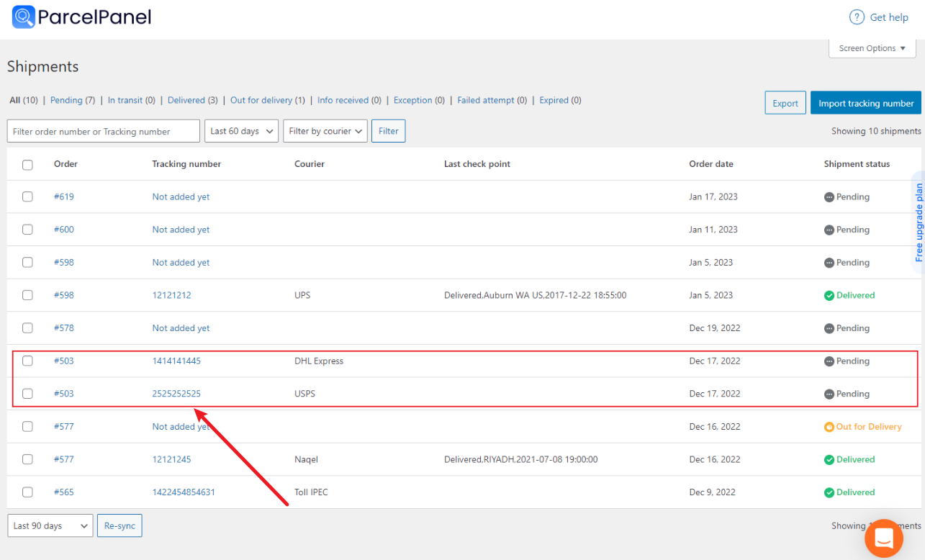Toggle the select-all checkbox in table header

27,165
